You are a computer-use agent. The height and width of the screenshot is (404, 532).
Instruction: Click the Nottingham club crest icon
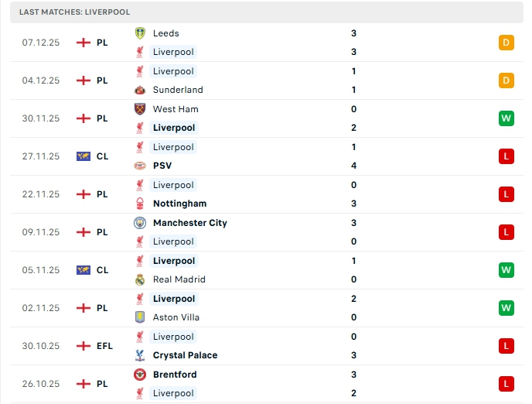[140, 204]
